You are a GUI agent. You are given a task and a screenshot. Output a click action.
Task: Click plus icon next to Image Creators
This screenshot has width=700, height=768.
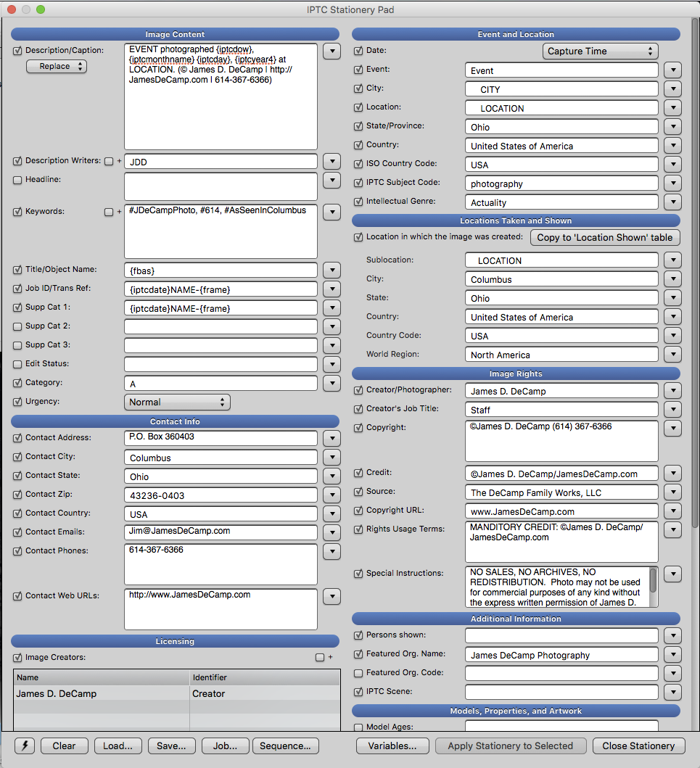(x=331, y=657)
